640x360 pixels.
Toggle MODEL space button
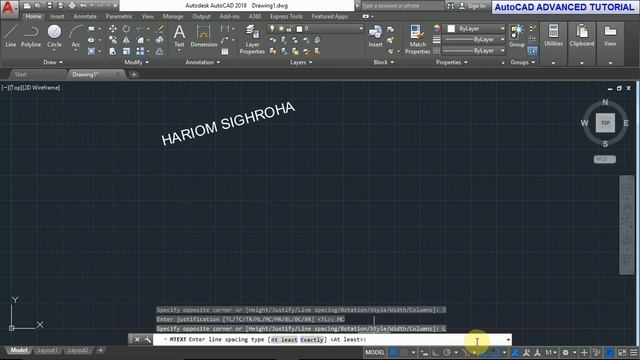point(375,352)
